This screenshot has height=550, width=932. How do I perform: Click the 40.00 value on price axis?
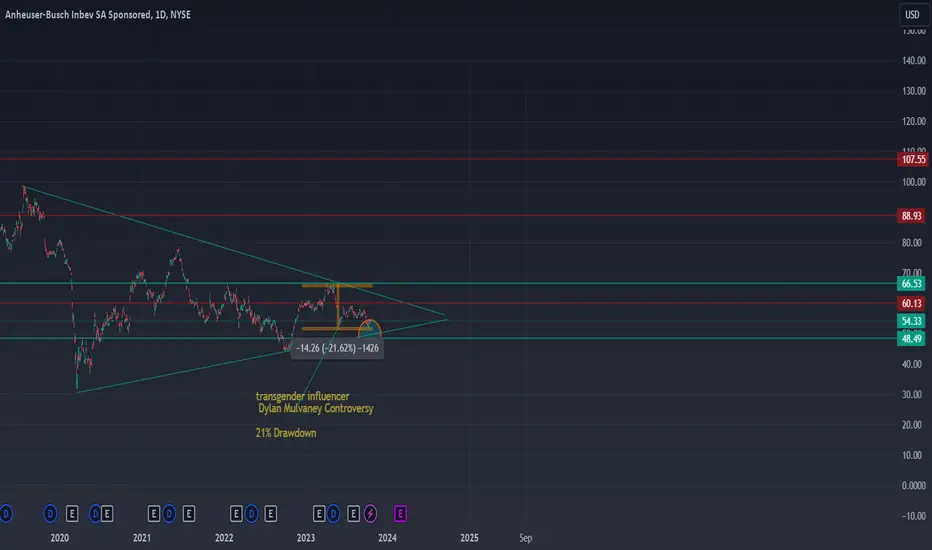[912, 364]
